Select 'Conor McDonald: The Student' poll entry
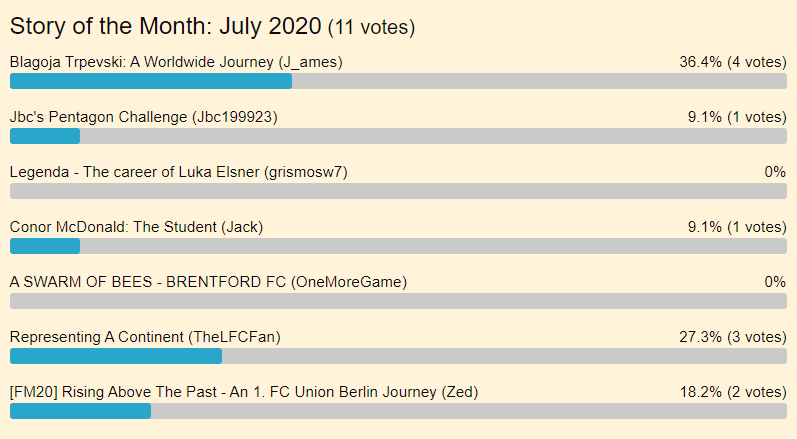 pyautogui.click(x=136, y=227)
